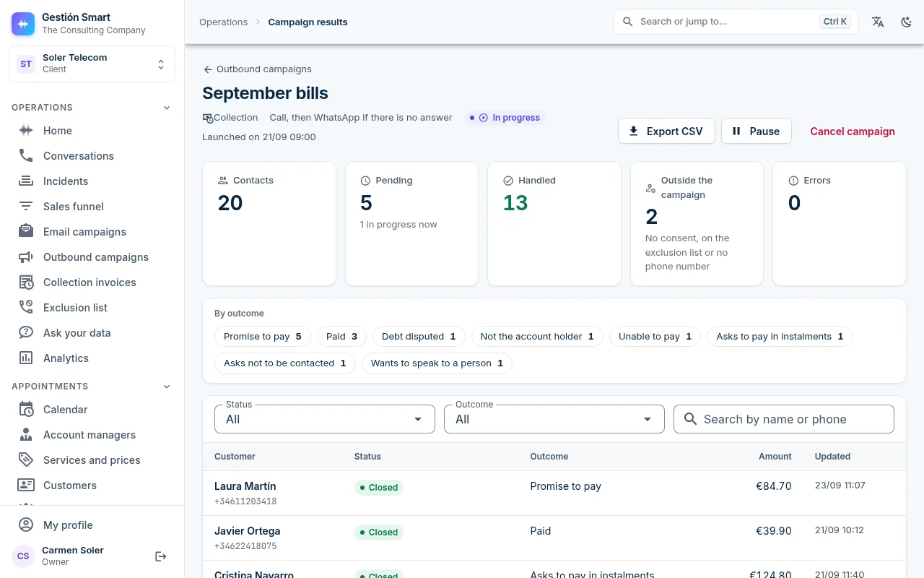
Task: Click the Conversations phone icon
Action: pyautogui.click(x=26, y=156)
